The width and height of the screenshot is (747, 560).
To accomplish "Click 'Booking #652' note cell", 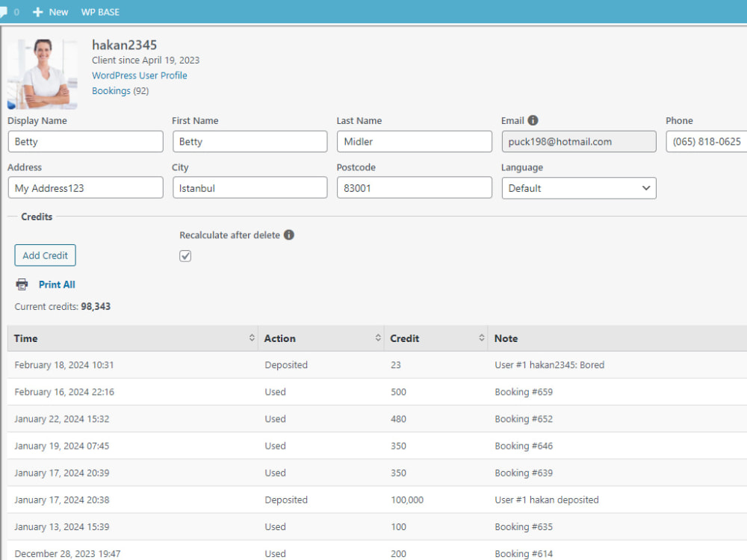I will coord(524,419).
